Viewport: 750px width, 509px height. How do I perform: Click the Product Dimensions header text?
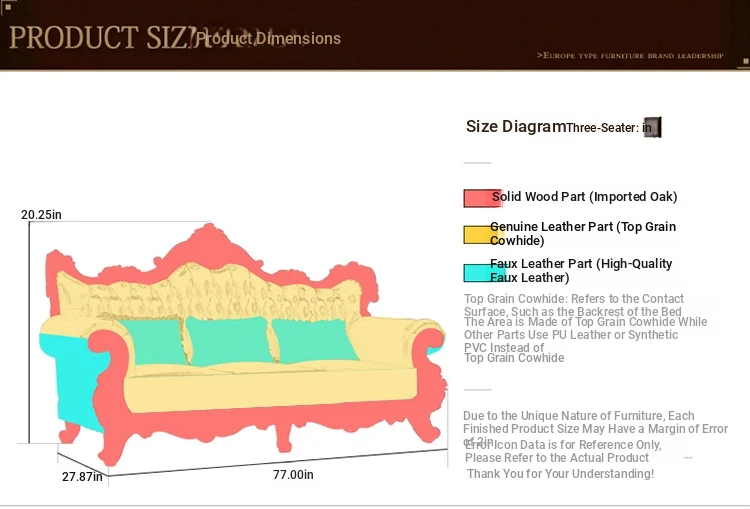coord(268,39)
